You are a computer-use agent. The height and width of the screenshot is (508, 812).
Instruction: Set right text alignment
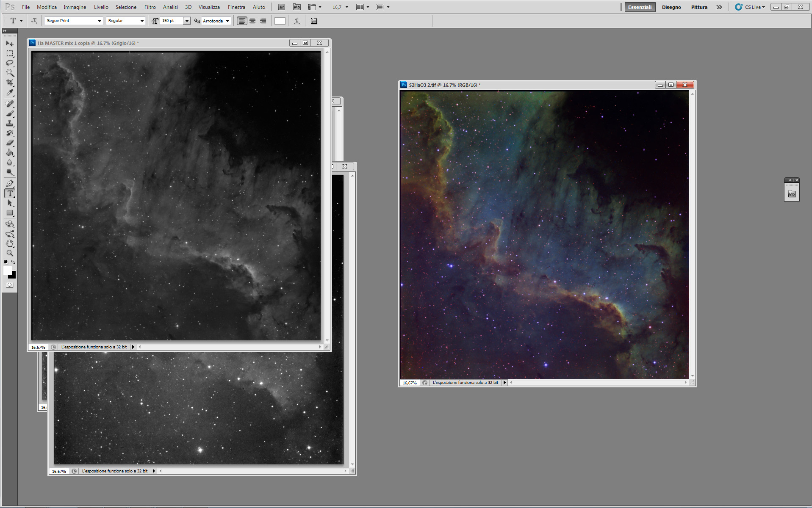click(x=263, y=21)
